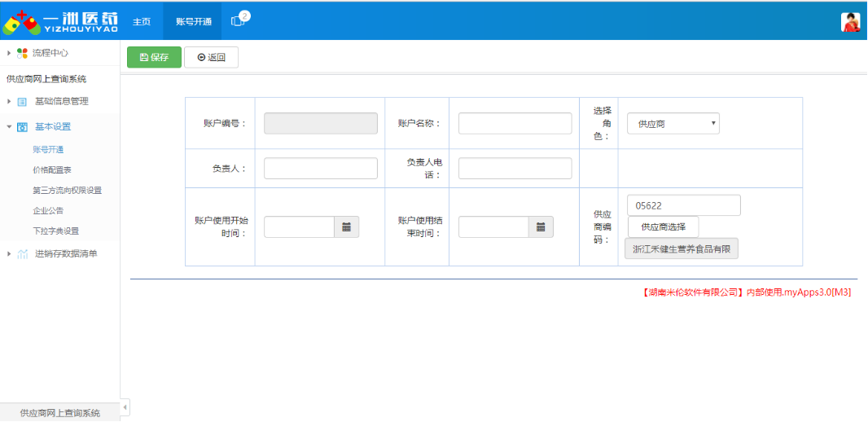Click the 供应商选择 button

pos(663,226)
